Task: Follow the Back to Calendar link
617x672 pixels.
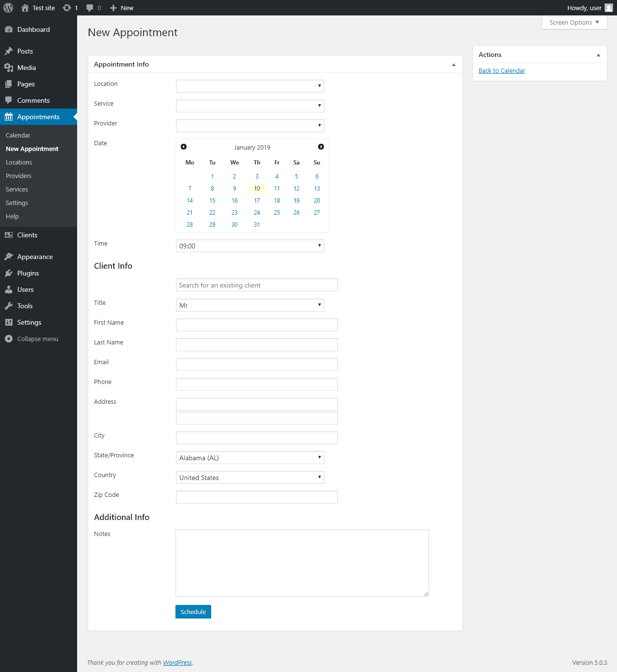Action: (502, 71)
